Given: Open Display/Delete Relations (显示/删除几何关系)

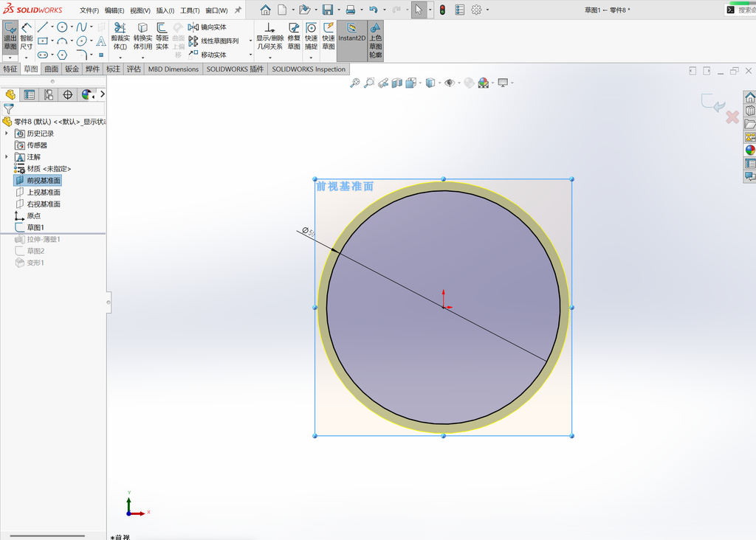Looking at the screenshot, I should click(269, 36).
